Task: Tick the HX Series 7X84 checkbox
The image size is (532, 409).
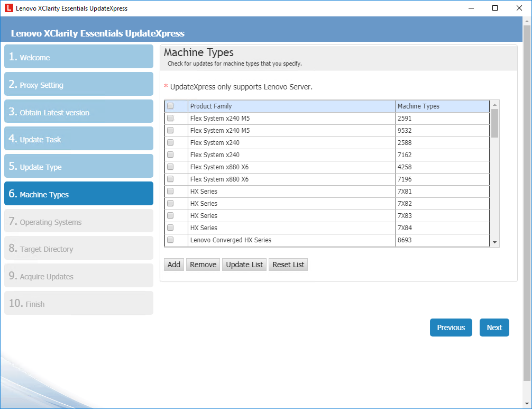Action: tap(170, 228)
